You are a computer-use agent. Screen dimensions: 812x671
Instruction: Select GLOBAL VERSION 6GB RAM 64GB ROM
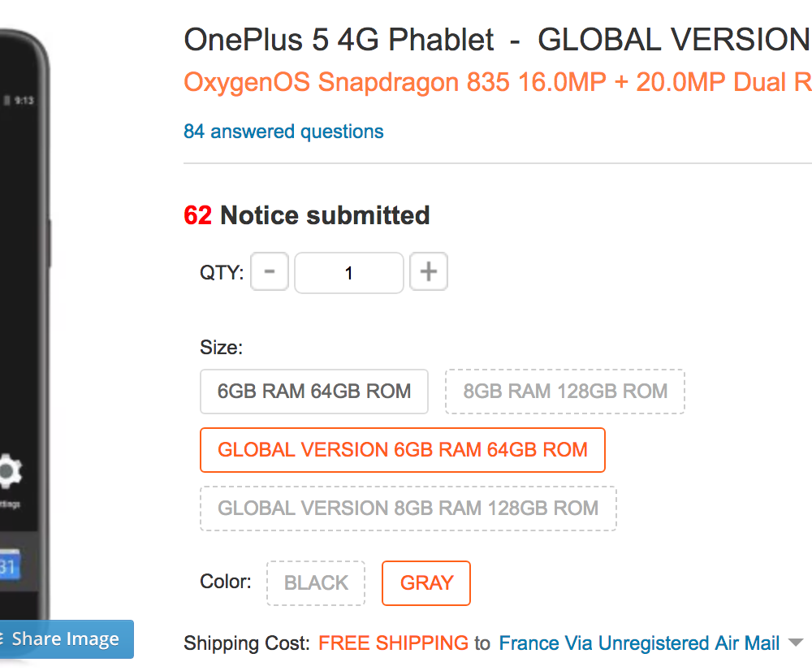[x=403, y=450]
